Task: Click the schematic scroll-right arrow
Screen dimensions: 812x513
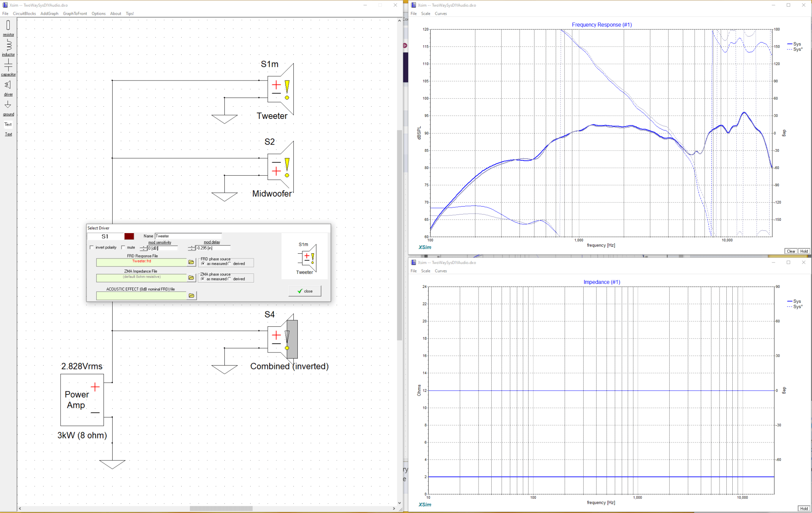Action: coord(394,508)
